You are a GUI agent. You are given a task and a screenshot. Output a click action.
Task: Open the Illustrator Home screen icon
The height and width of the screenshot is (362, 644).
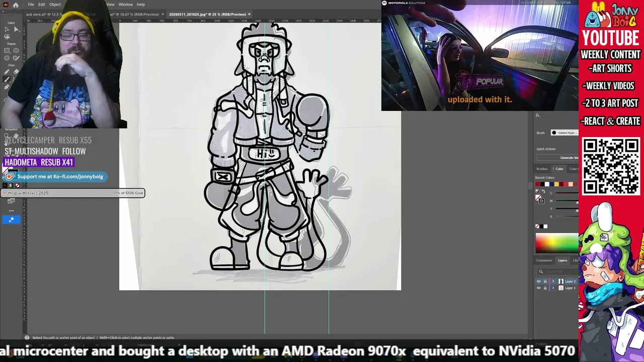coord(16,5)
